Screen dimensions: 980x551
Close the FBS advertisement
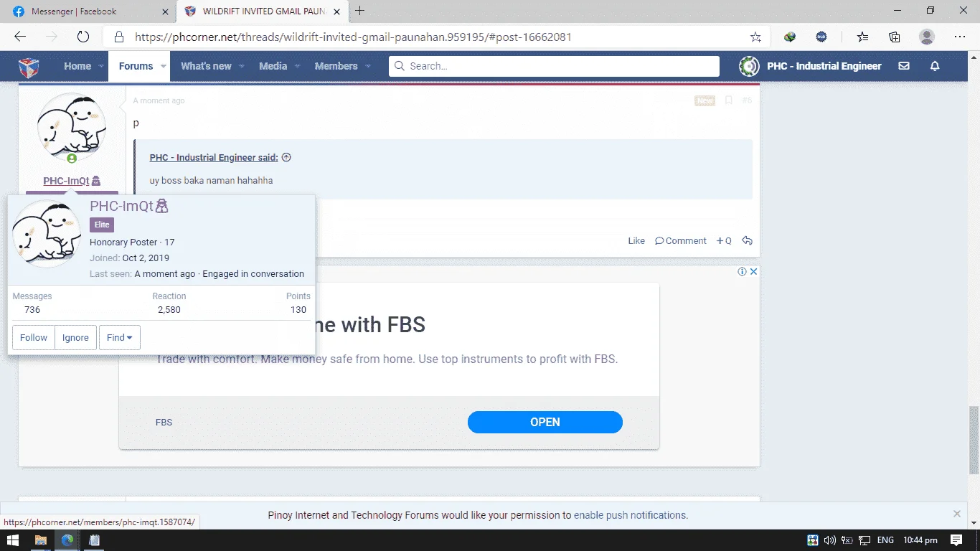[754, 271]
